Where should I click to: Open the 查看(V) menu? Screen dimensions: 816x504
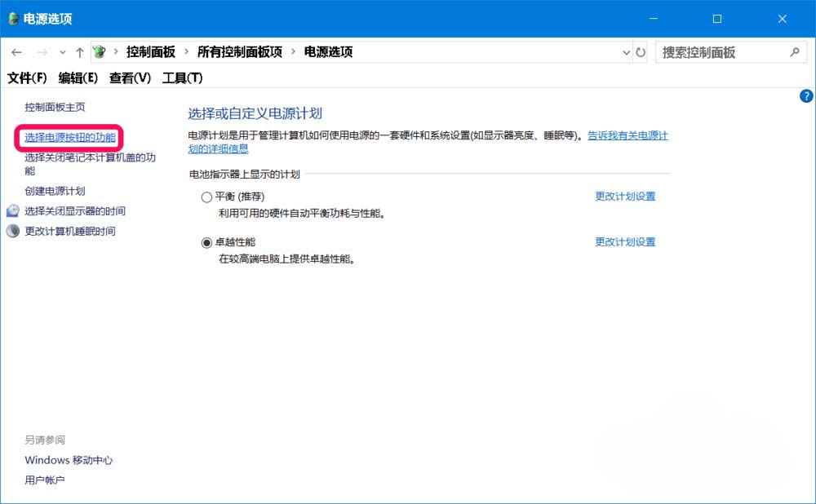point(130,78)
